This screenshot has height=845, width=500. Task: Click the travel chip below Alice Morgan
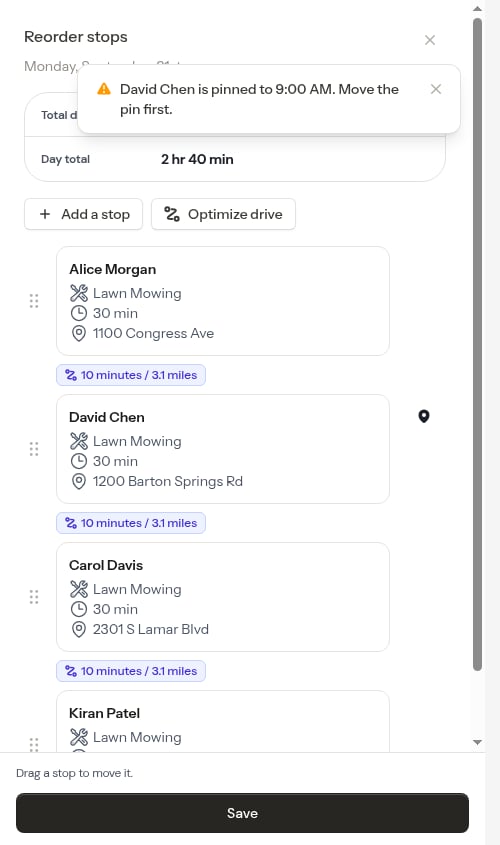click(131, 375)
